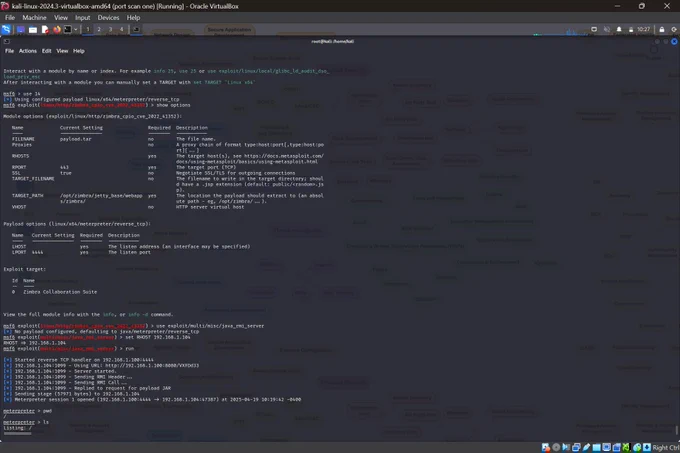Click the terminal window minimize circle
This screenshot has height=453, width=680.
click(x=657, y=42)
